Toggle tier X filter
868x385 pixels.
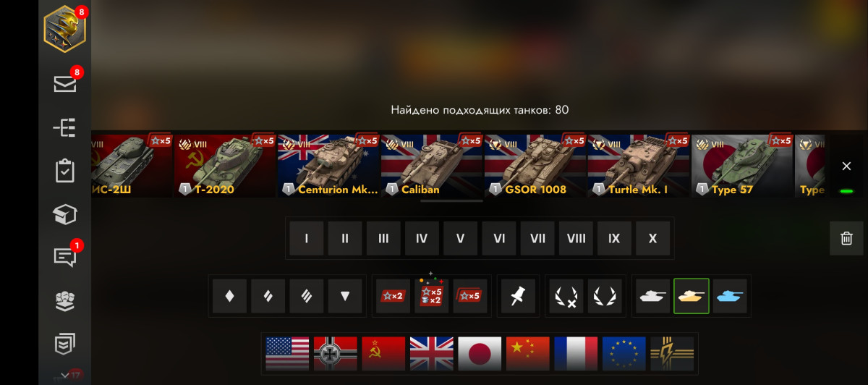coord(652,238)
